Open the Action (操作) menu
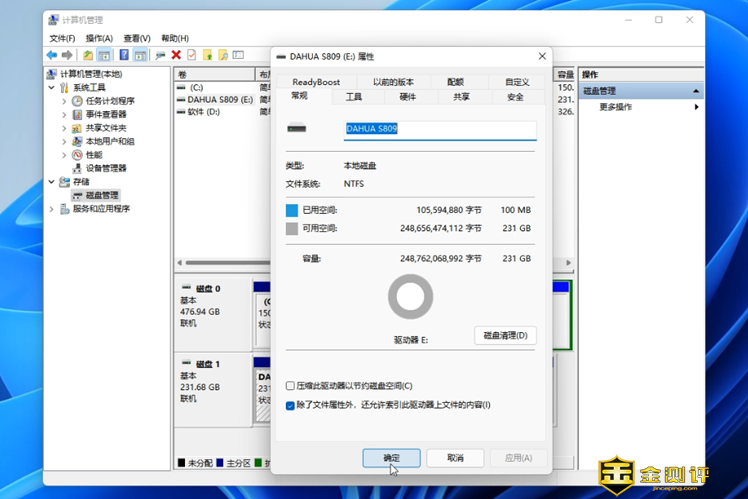748x499 pixels. pos(98,38)
